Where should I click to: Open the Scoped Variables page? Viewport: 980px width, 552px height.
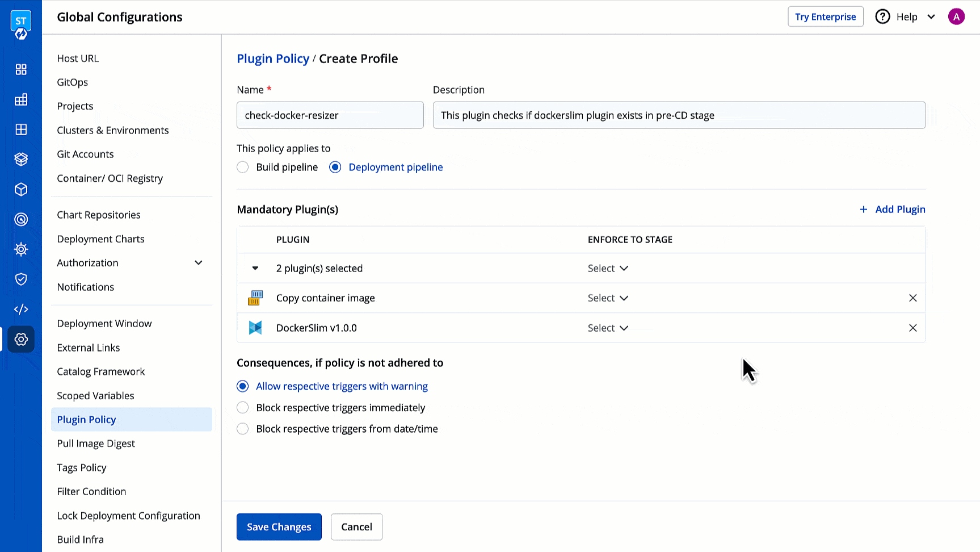(95, 395)
